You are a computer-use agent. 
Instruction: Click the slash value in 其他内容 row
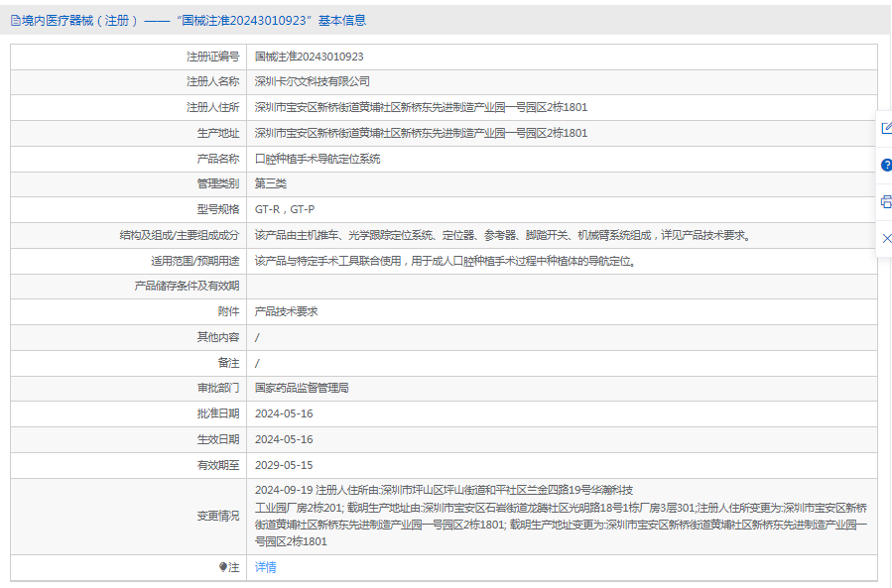[257, 338]
